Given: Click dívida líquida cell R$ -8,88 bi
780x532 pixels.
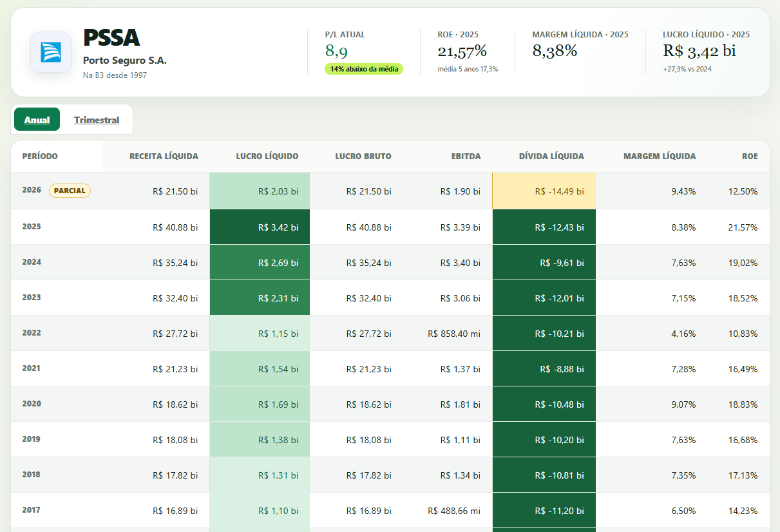Looking at the screenshot, I should (544, 368).
